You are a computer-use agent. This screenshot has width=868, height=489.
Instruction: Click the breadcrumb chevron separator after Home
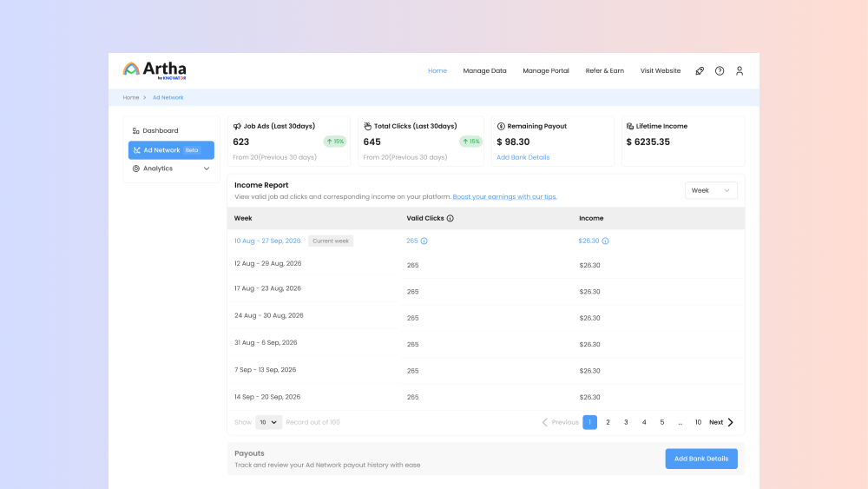click(x=145, y=97)
